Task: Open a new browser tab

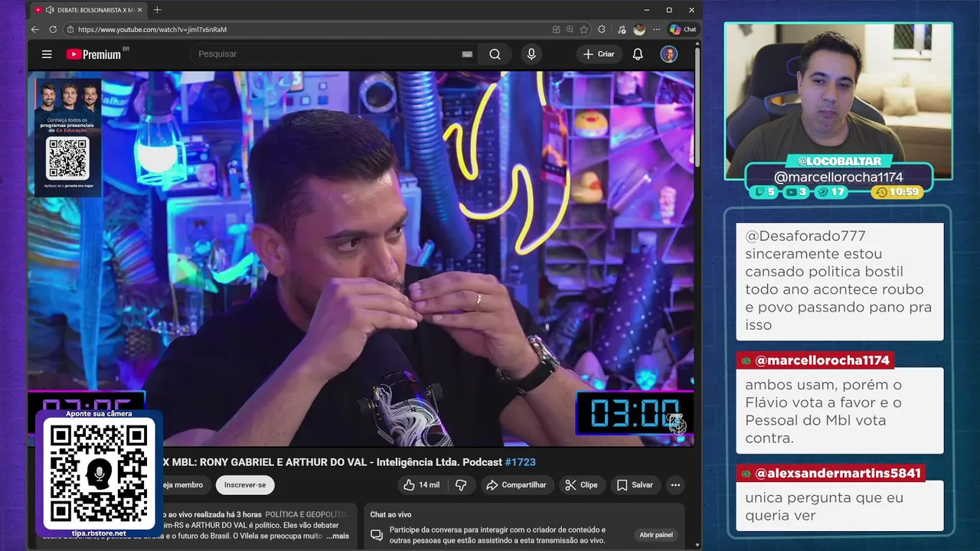Action: click(x=157, y=10)
